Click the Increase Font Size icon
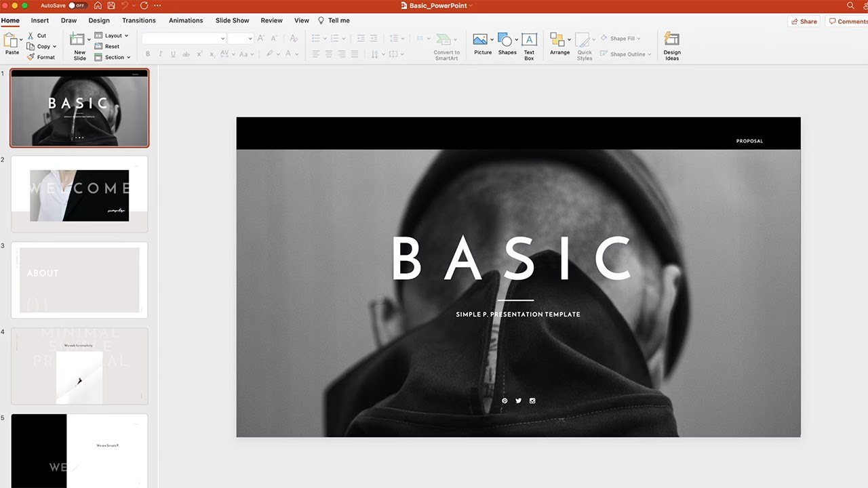 coord(261,38)
